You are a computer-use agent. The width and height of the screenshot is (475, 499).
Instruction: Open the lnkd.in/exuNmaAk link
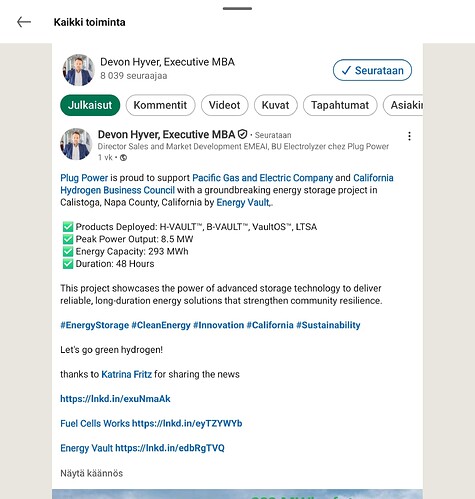(115, 399)
